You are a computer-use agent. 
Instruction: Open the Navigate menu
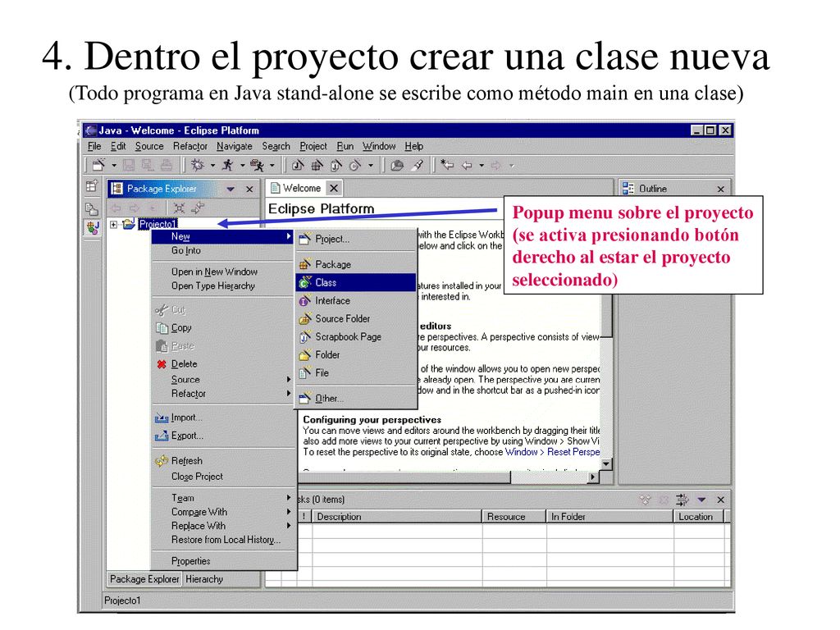click(x=234, y=146)
